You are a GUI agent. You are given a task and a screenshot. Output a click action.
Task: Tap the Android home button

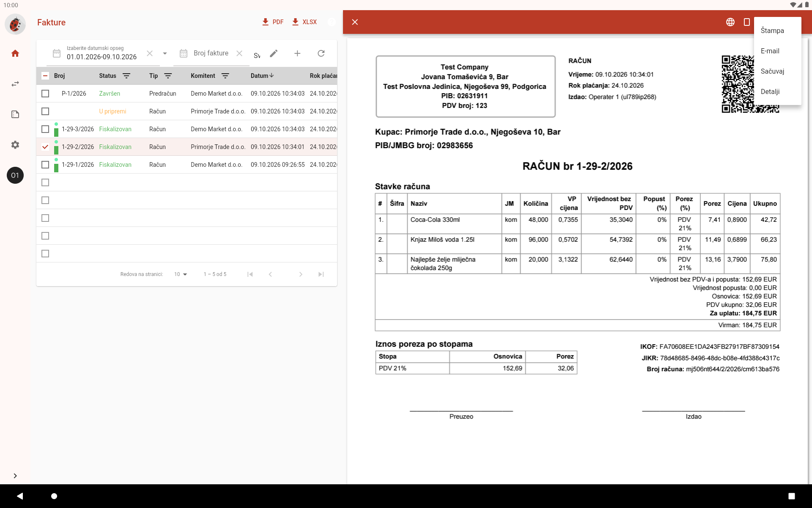[x=54, y=496]
